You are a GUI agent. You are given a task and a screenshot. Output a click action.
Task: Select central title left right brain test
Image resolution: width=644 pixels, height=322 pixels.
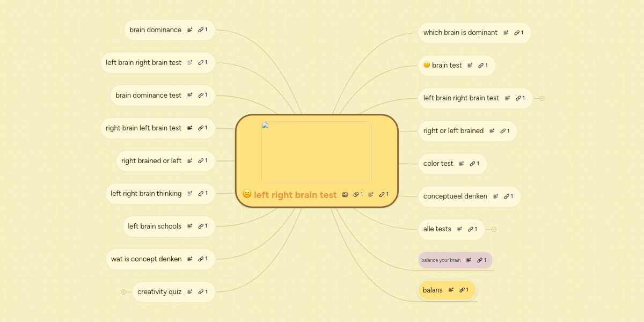[x=295, y=195]
